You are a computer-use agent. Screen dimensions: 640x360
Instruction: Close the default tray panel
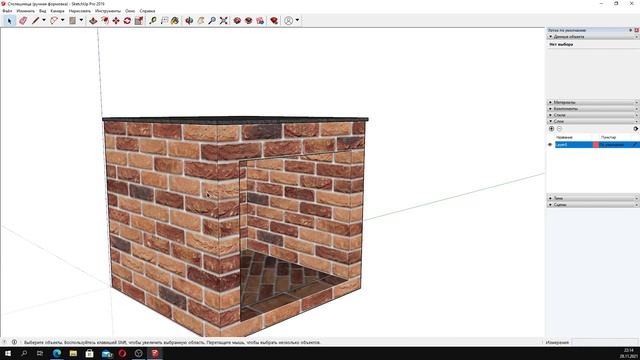pyautogui.click(x=636, y=30)
